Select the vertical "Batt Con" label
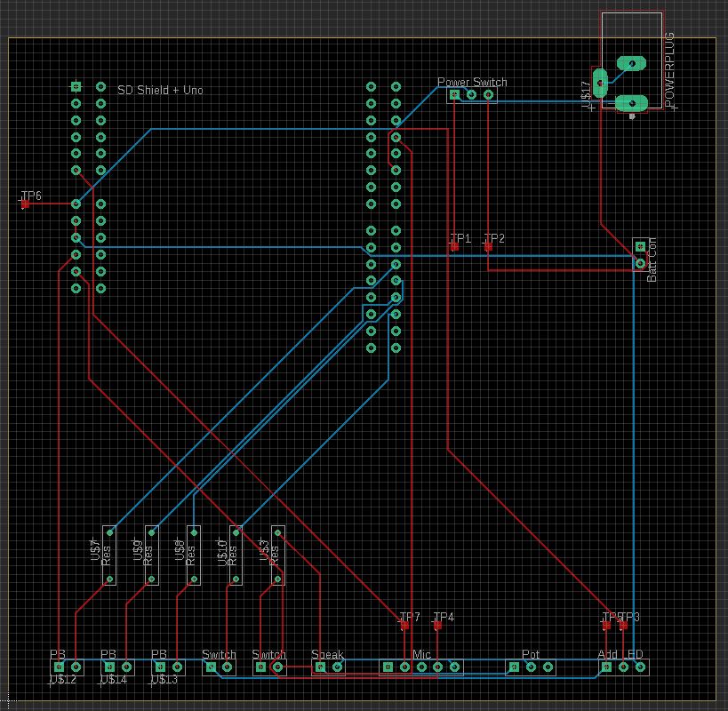 (652, 260)
